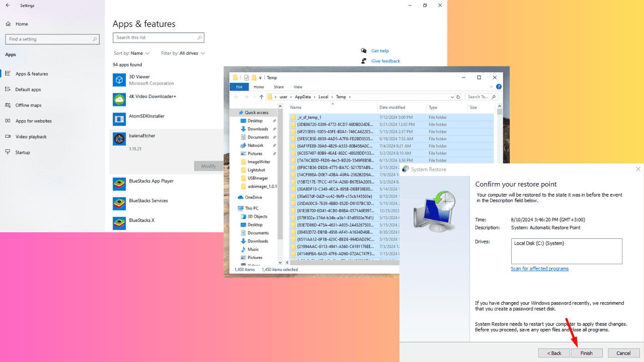Click chevron after user in breadcrumb

pyautogui.click(x=291, y=97)
